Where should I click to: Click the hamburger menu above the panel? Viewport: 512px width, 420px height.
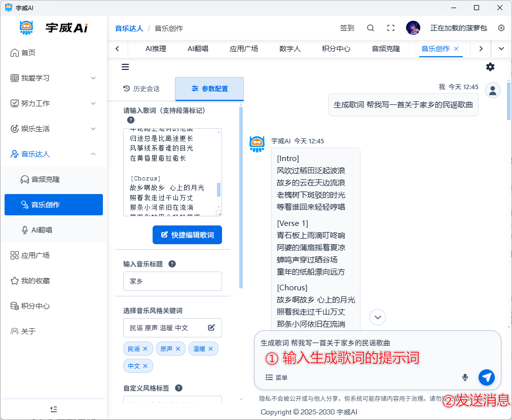coord(125,67)
